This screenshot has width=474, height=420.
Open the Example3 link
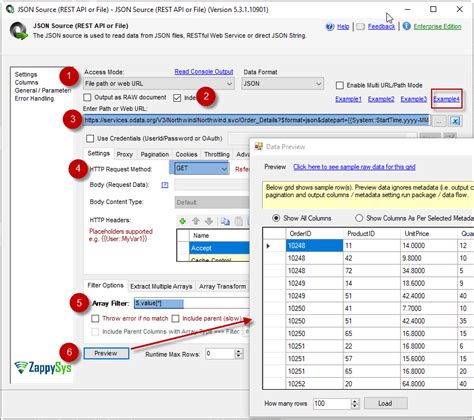tap(414, 99)
